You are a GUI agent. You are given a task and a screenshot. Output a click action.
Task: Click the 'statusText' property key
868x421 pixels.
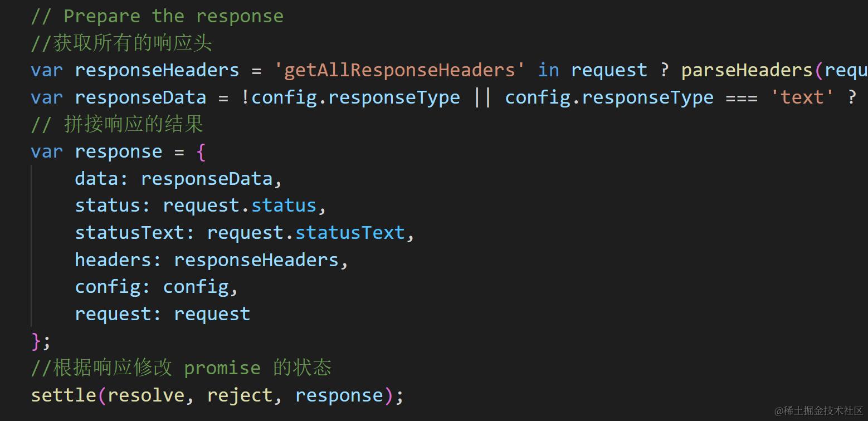coord(129,233)
